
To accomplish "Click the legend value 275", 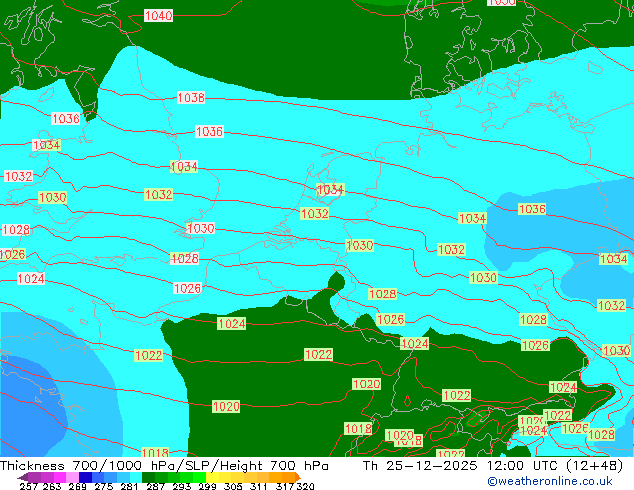I will coord(104,486).
